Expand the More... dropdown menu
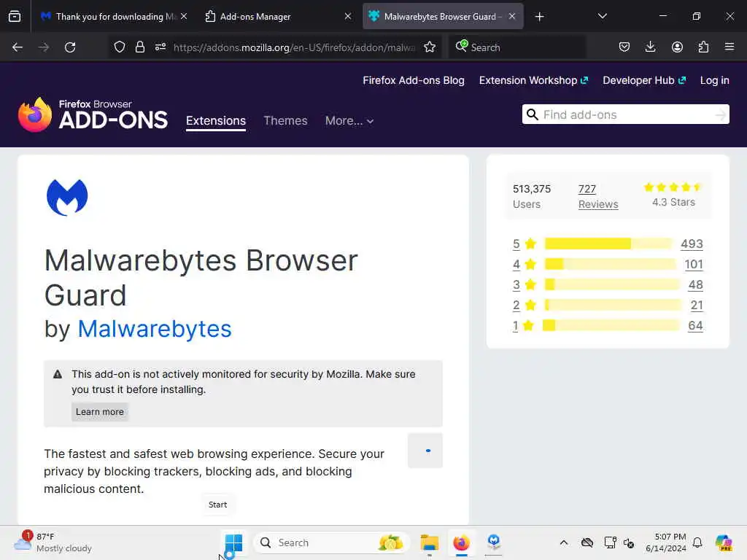 pyautogui.click(x=349, y=120)
